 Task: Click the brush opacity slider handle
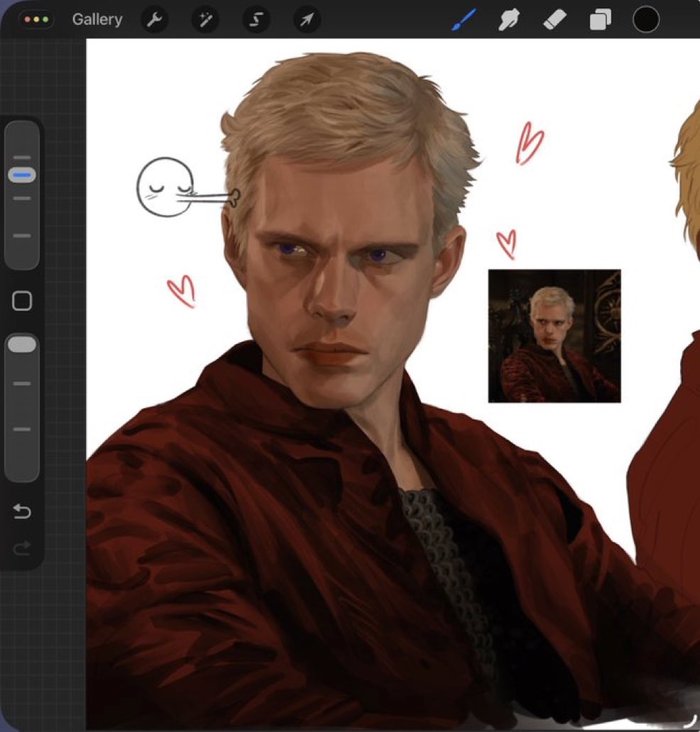point(22,344)
